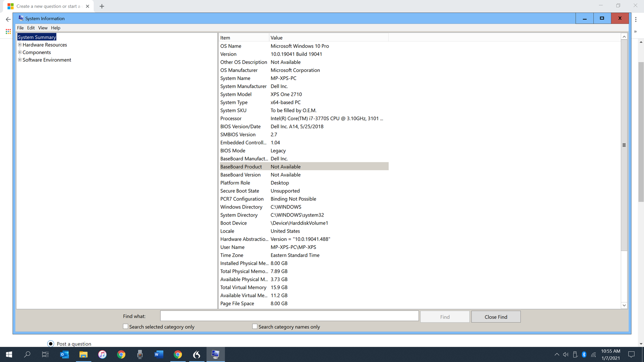Open taskbar search magnifier
Image resolution: width=644 pixels, height=362 pixels.
point(27,354)
